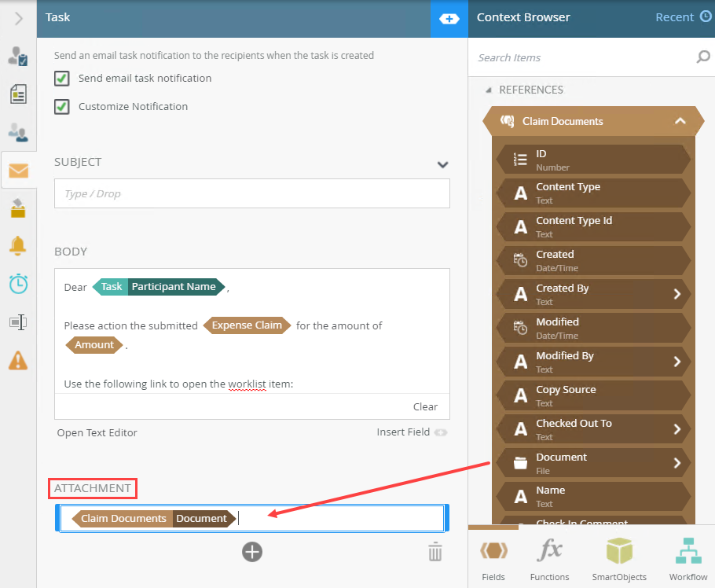Screen dimensions: 715x588
Task: Click the bell reminder icon in sidebar
Action: point(18,245)
